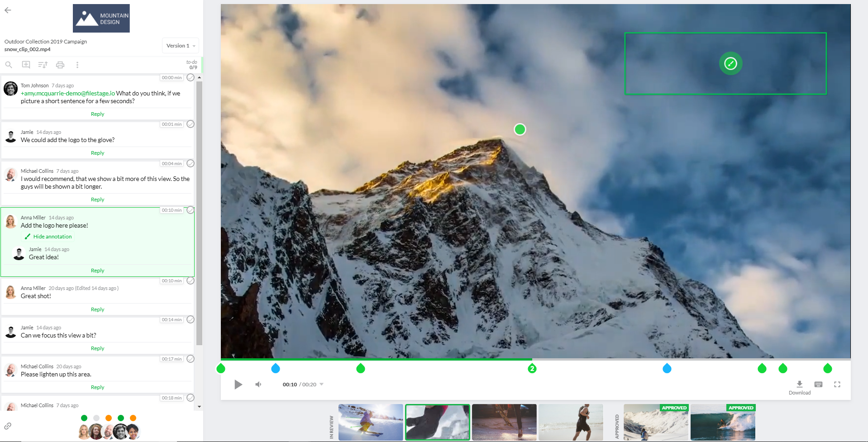Image resolution: width=868 pixels, height=442 pixels.
Task: Reply to Michael Collins's 00:04 comment
Action: [97, 200]
